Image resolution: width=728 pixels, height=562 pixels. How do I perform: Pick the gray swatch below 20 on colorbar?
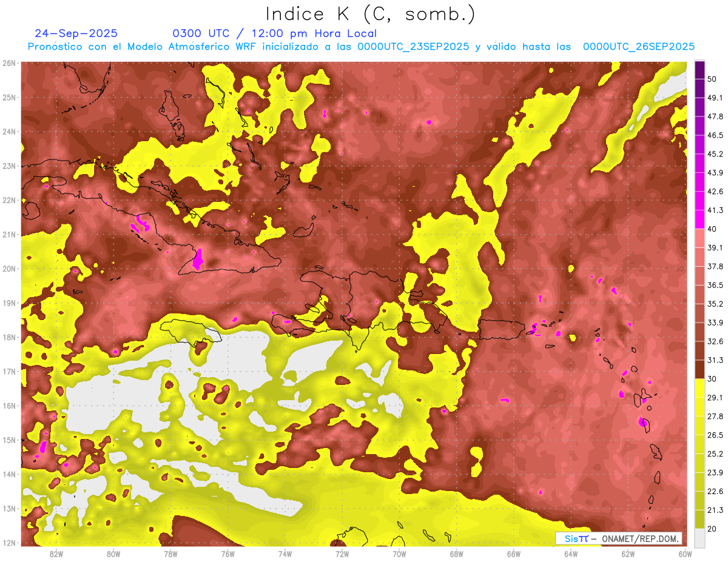pyautogui.click(x=699, y=537)
